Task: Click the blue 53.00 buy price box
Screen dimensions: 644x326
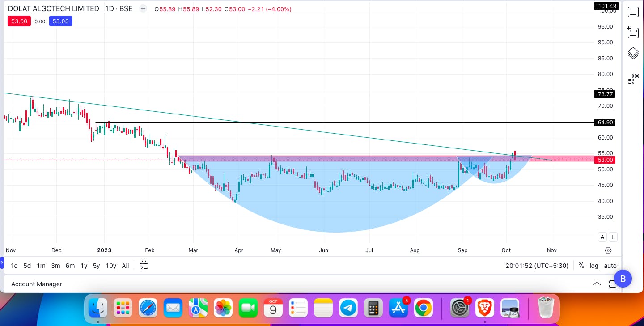Action: pos(61,21)
